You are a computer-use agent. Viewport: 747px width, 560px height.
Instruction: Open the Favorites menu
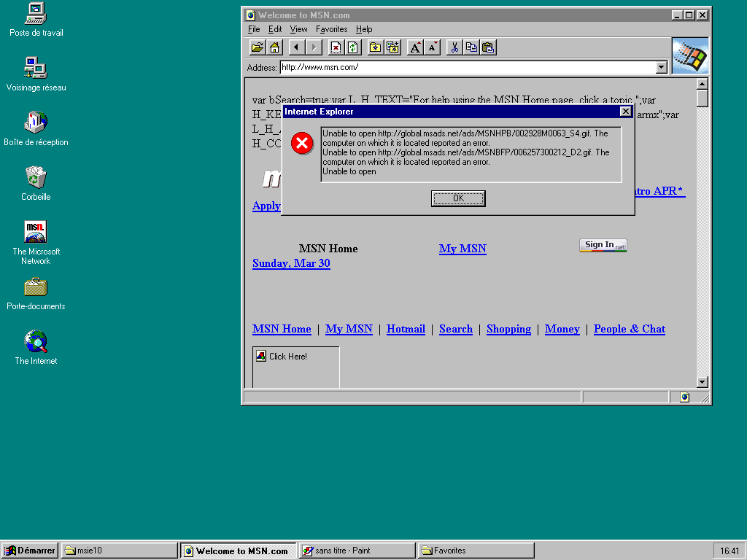(x=331, y=29)
